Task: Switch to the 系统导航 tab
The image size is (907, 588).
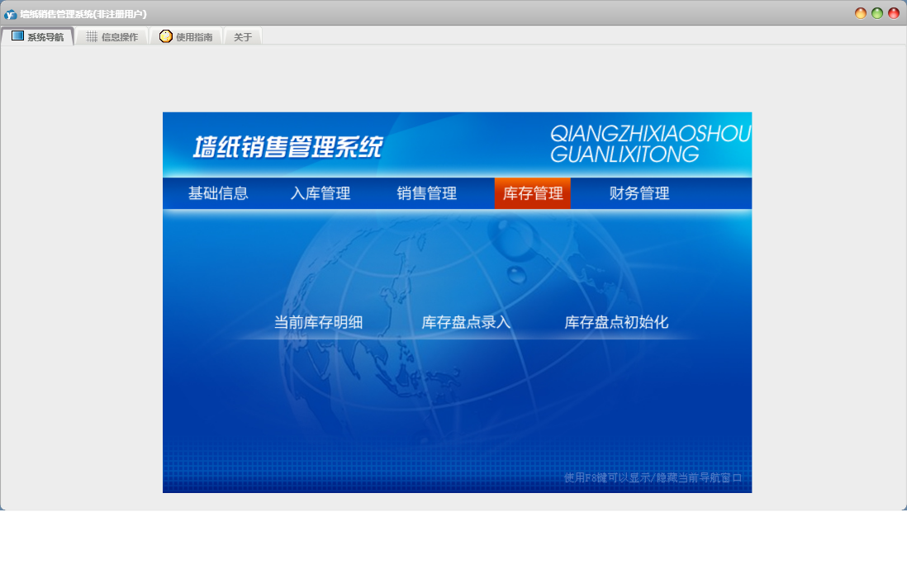Action: pos(37,36)
